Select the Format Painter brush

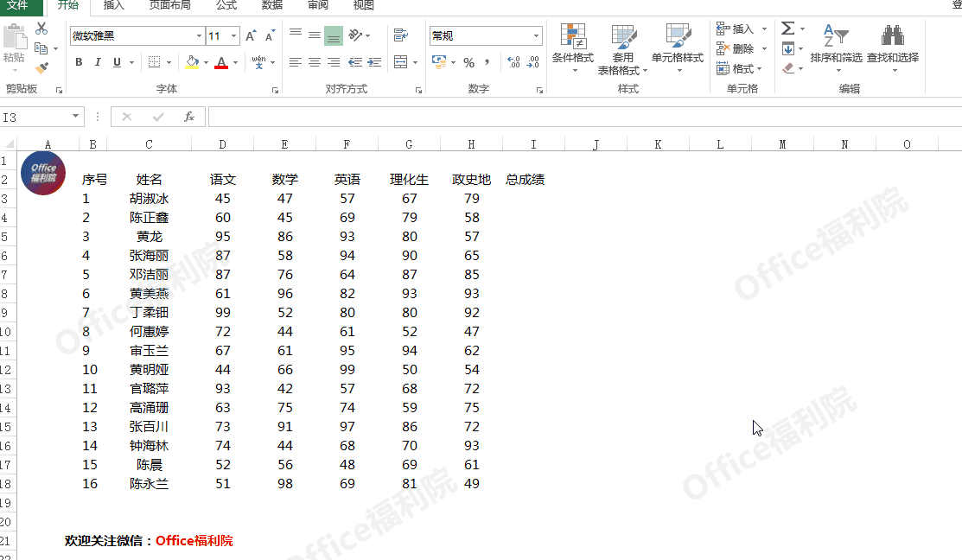point(41,67)
